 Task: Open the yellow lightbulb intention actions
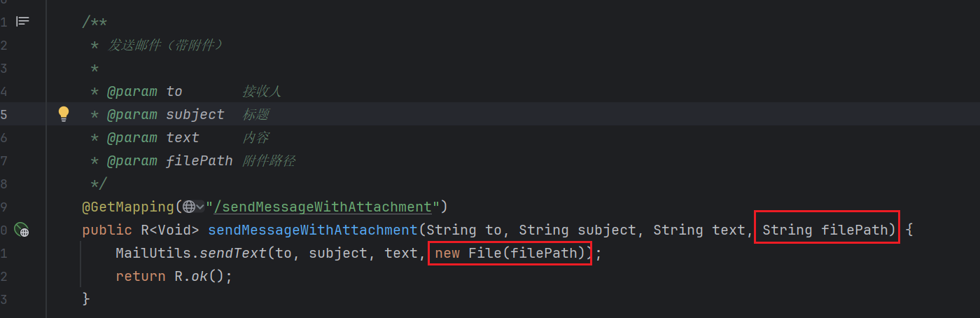point(64,113)
